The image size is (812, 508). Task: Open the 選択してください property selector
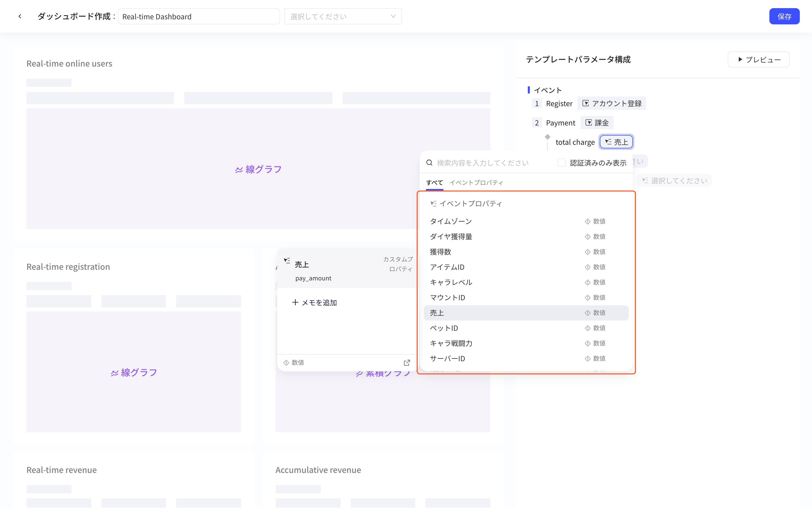[674, 180]
